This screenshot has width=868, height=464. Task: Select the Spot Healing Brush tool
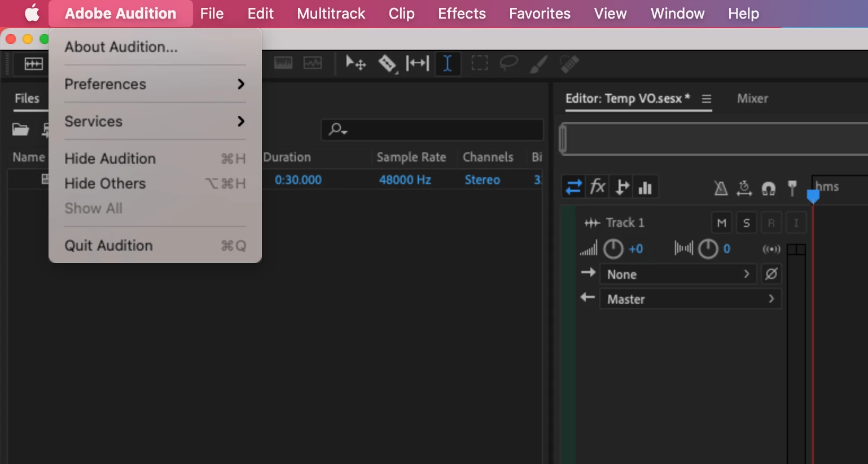569,64
